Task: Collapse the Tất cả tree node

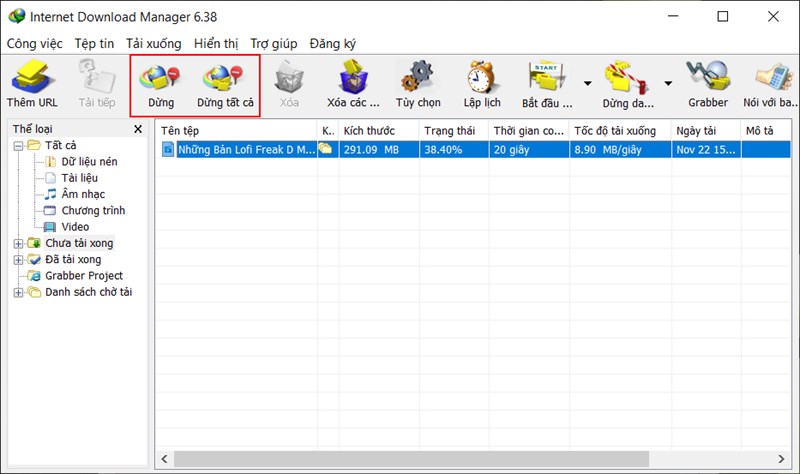Action: tap(18, 146)
